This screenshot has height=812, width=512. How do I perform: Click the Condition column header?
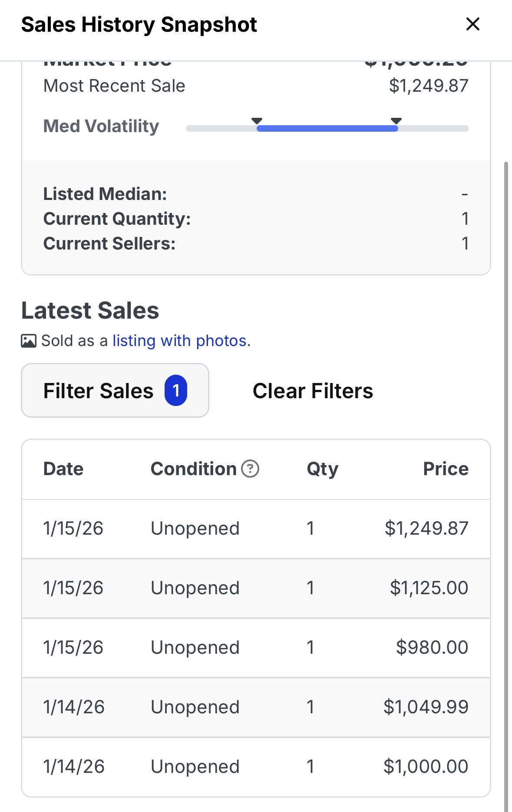point(193,469)
